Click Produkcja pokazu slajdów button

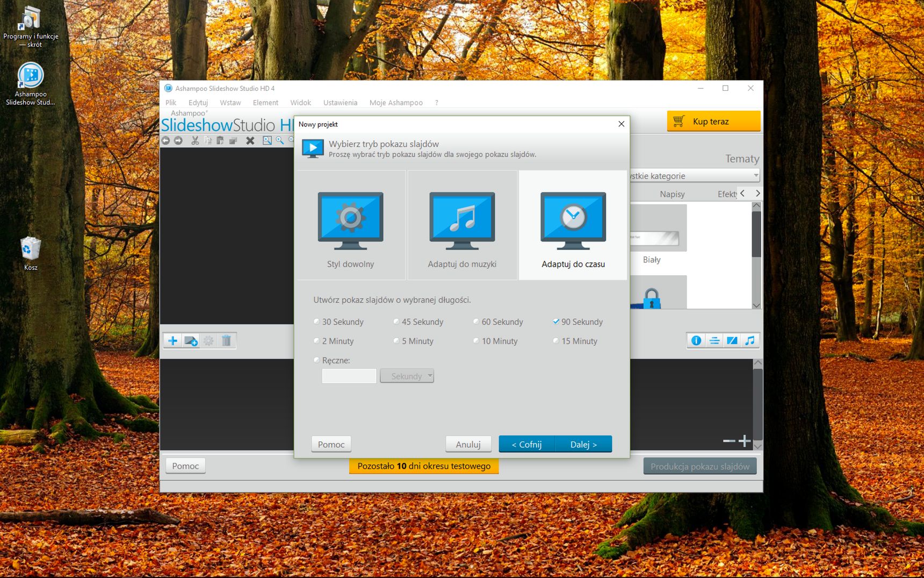coord(700,466)
